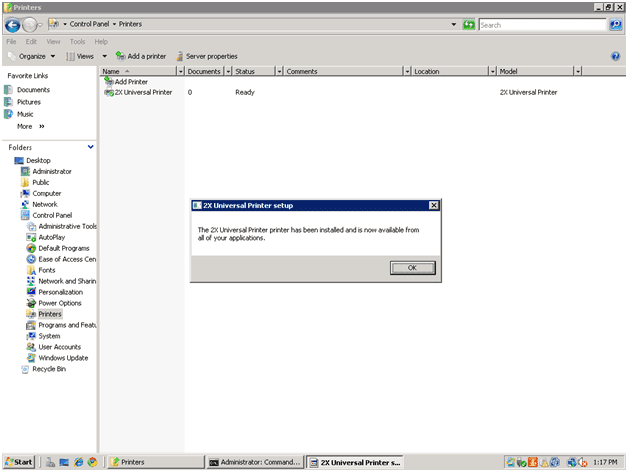The image size is (628, 472).
Task: Click the Back navigation arrow
Action: [13, 25]
